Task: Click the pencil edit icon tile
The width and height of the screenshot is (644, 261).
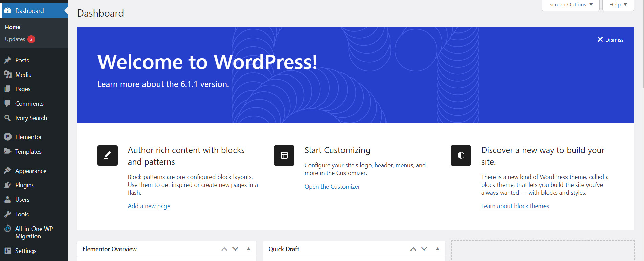Action: 108,155
